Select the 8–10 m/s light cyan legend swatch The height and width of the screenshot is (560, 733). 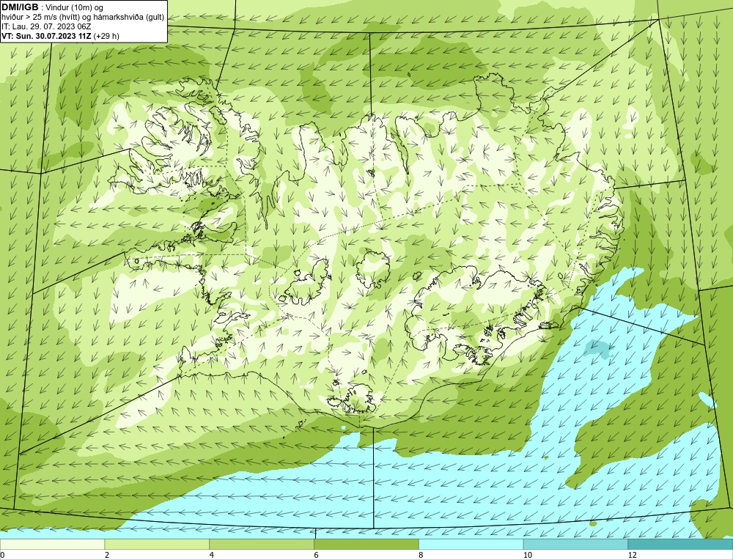click(471, 545)
